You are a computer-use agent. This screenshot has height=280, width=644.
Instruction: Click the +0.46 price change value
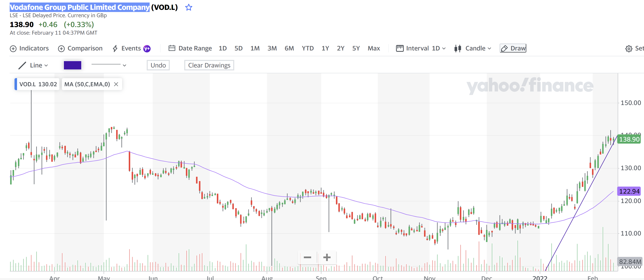[x=48, y=25]
